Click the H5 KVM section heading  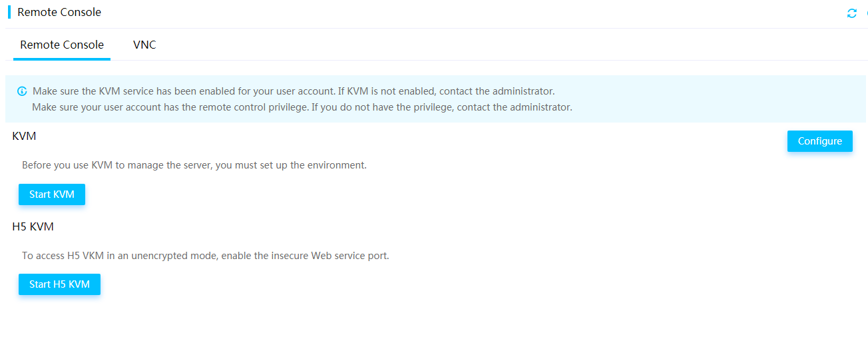(33, 226)
